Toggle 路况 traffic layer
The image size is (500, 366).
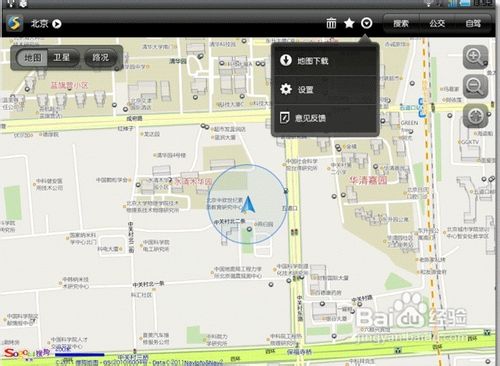(x=101, y=58)
